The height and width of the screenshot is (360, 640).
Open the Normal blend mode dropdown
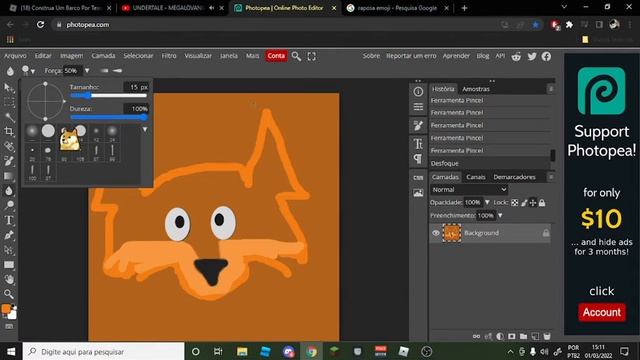click(x=469, y=190)
